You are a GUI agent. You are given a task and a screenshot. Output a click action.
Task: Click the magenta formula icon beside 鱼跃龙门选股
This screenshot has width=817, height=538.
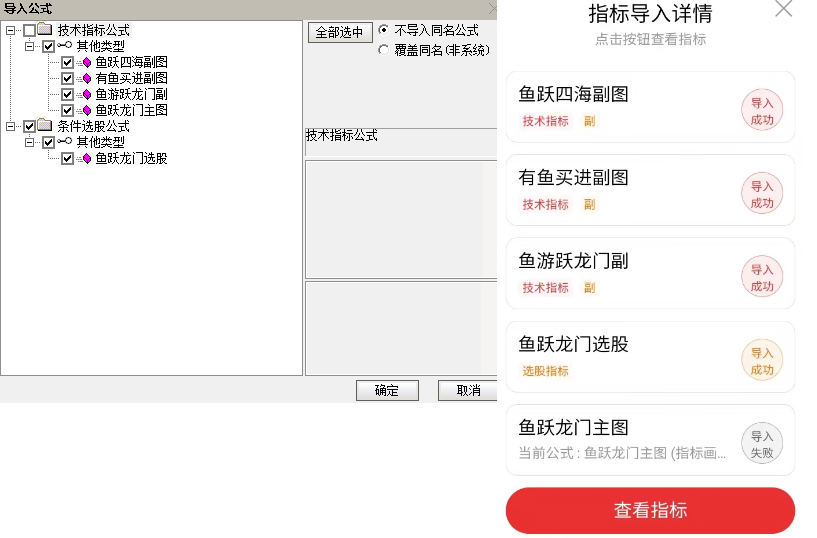click(86, 158)
